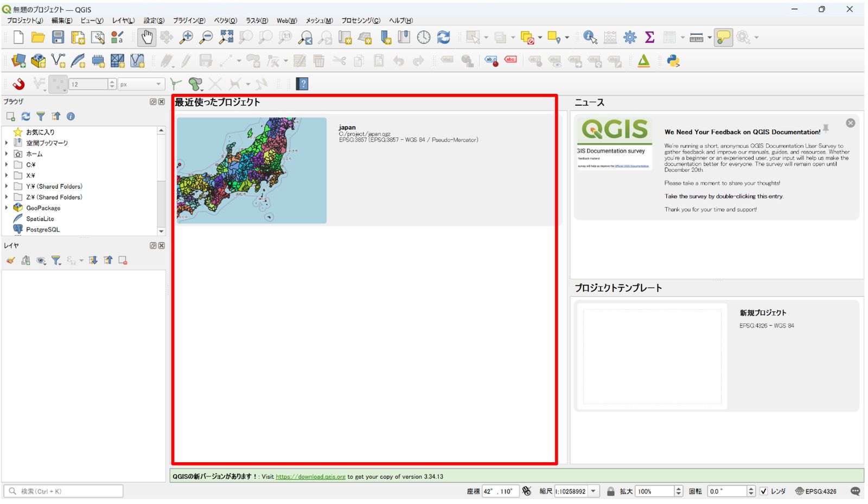This screenshot has height=504, width=868.
Task: Expand the GeoPackage browser node
Action: 7,208
